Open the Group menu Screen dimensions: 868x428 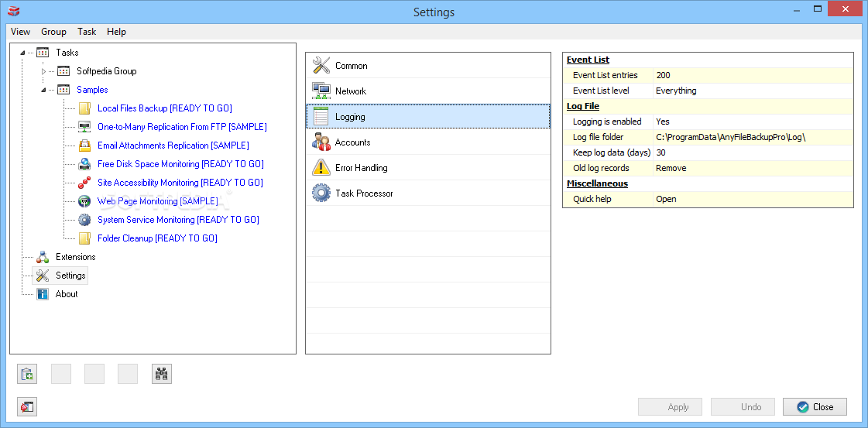click(53, 32)
